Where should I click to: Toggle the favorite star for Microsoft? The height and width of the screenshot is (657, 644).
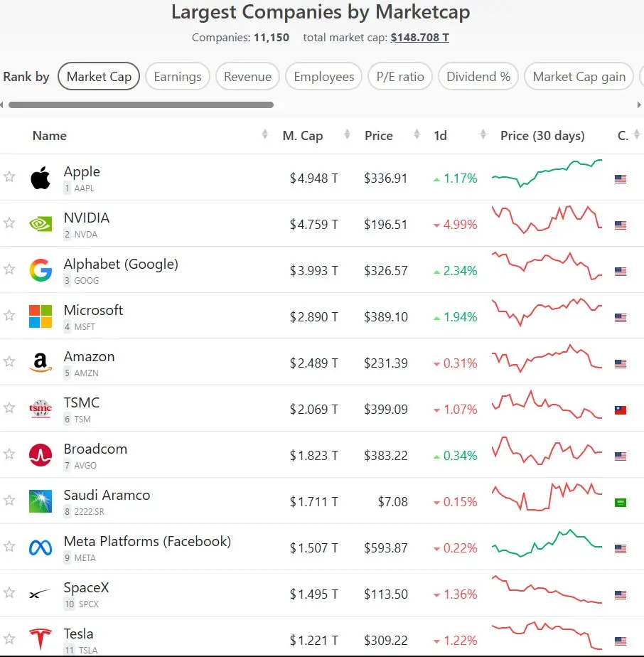9,315
